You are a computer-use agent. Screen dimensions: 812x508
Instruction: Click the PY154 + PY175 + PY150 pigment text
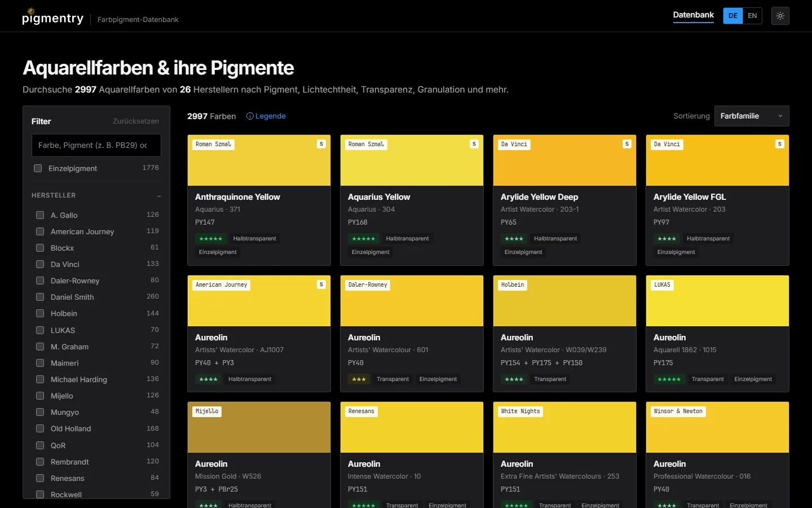(541, 363)
